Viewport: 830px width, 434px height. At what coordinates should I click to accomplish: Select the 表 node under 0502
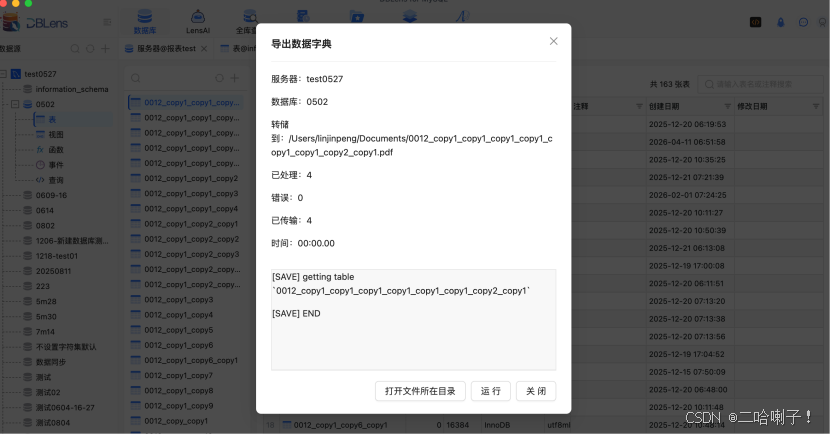click(x=52, y=119)
